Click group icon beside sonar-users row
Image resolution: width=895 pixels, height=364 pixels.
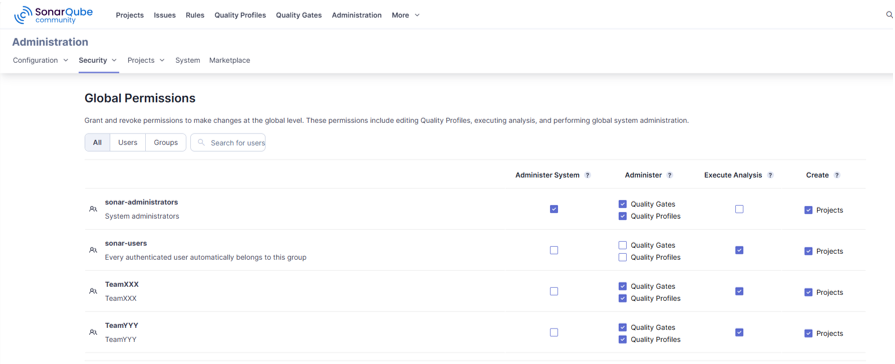coord(93,250)
